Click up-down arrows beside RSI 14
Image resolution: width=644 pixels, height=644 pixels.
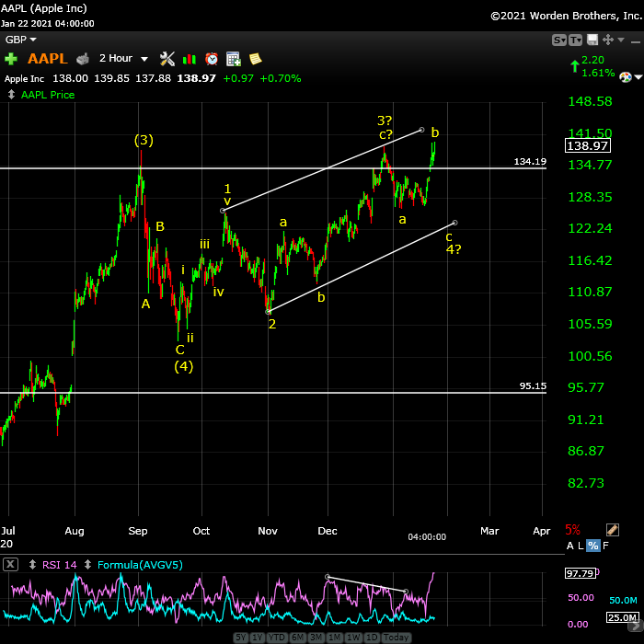(x=32, y=565)
